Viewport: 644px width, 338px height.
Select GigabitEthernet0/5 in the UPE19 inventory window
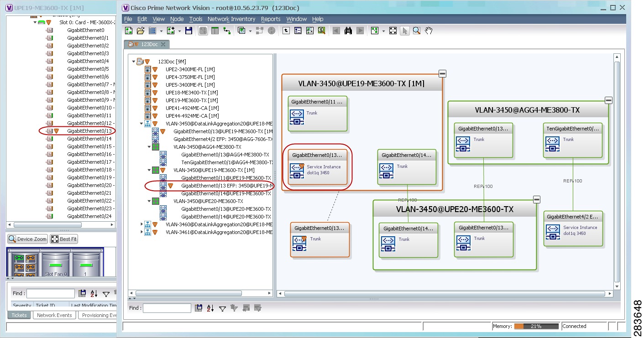[88, 69]
